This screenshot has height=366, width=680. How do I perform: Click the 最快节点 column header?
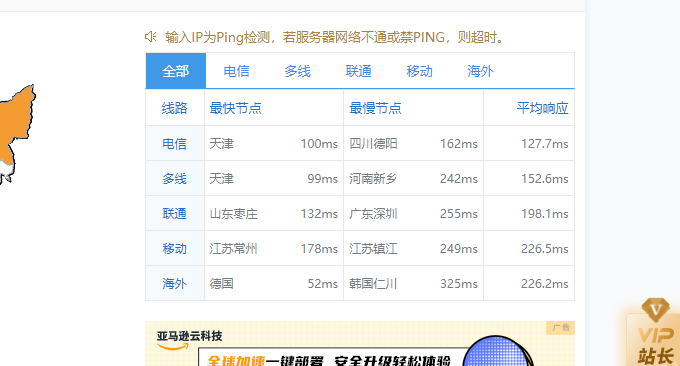(x=235, y=108)
